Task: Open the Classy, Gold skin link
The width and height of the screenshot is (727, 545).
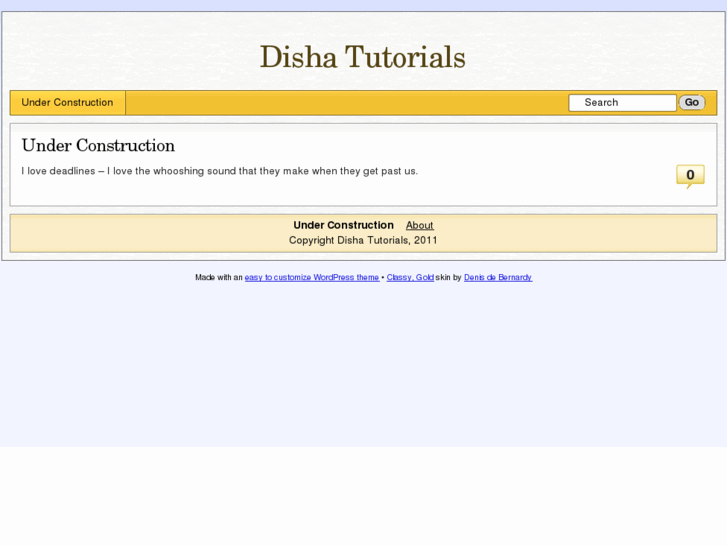Action: 410,277
